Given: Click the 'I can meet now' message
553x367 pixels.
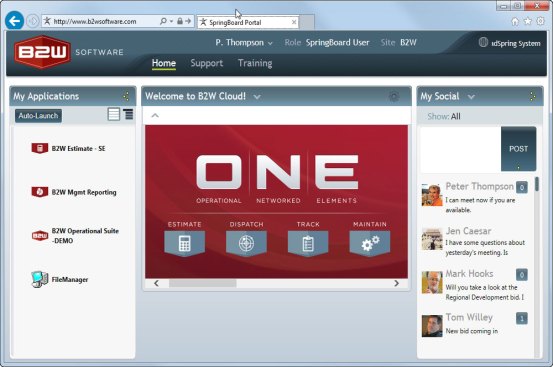Looking at the screenshot, I should [x=480, y=205].
